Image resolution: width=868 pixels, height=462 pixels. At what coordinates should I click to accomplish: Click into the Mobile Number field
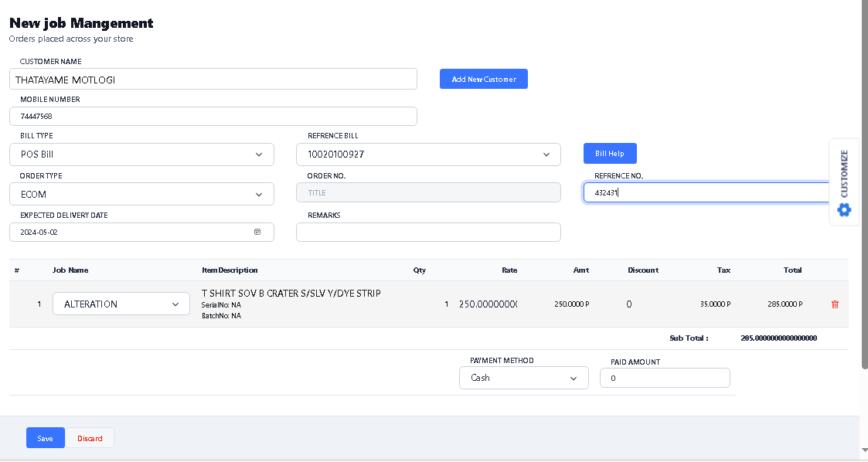coord(213,116)
